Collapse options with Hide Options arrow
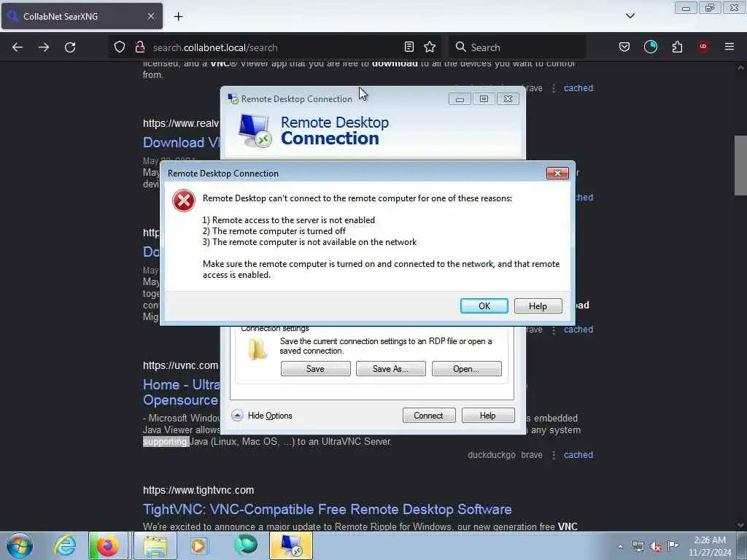The image size is (747, 560). 237,415
